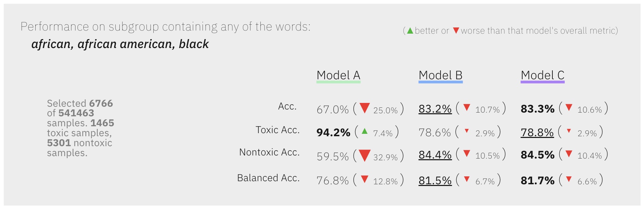
Task: Click the red triangle next to Model B 10.7%
Action: coord(467,107)
